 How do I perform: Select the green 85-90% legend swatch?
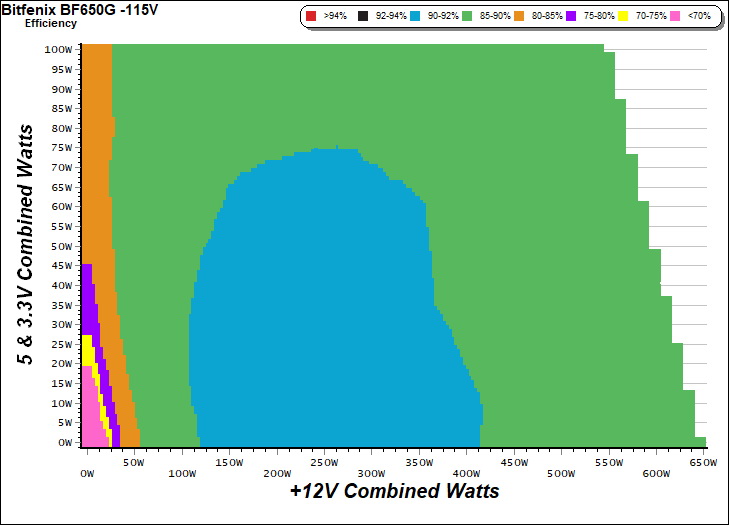472,17
